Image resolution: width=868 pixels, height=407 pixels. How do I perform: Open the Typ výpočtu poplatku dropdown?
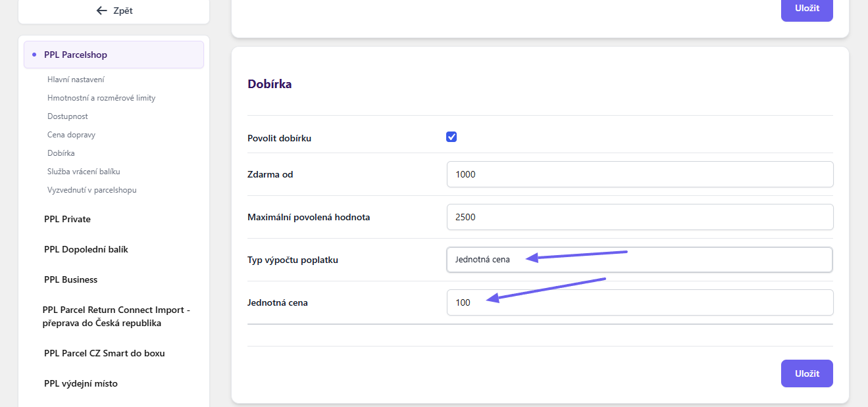(640, 260)
